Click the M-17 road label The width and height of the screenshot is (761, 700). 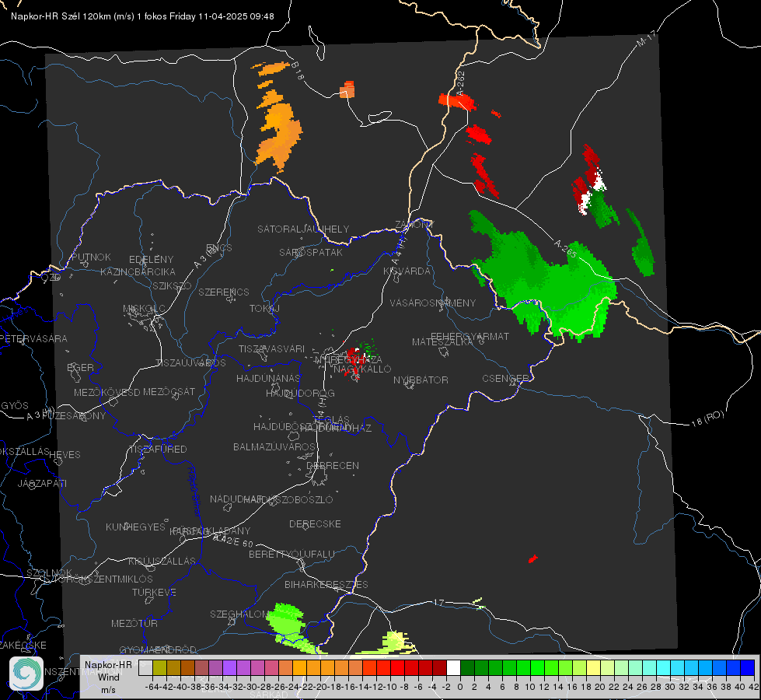[647, 39]
